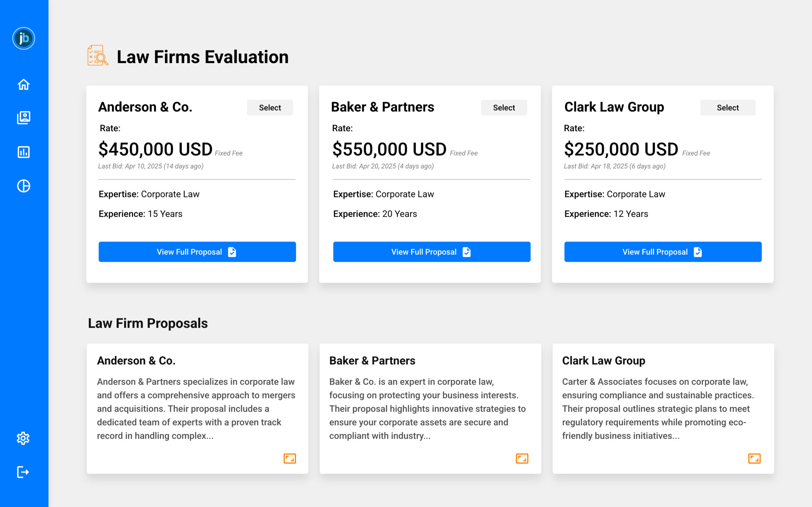Click the Law Firms Evaluation header icon
Viewport: 812px width, 507px height.
pyautogui.click(x=98, y=56)
